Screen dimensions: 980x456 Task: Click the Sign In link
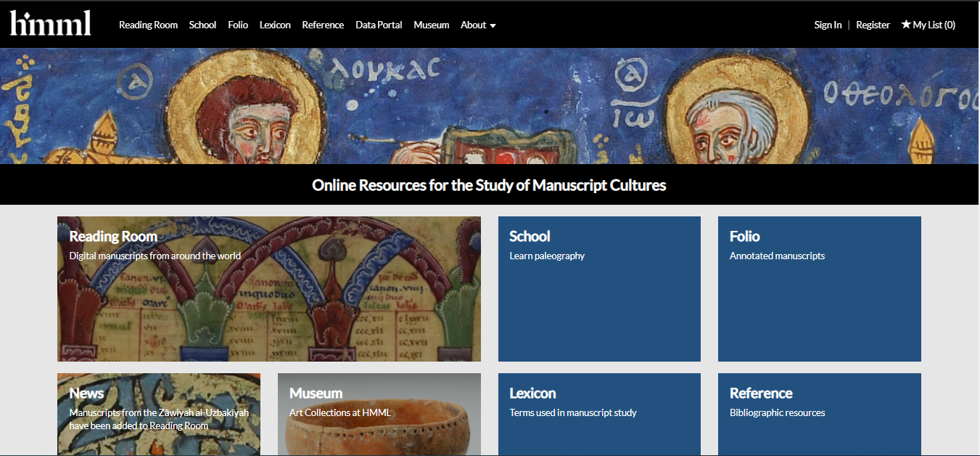pos(828,25)
